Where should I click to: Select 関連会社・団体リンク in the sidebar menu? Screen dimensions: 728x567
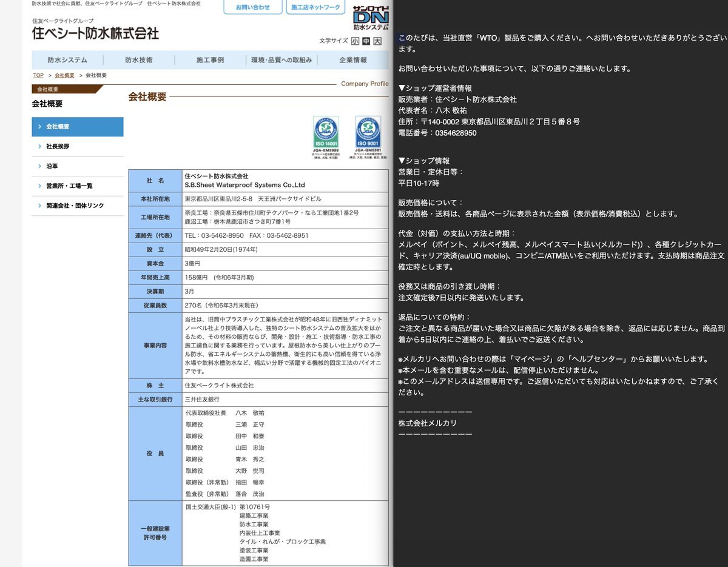pos(78,206)
